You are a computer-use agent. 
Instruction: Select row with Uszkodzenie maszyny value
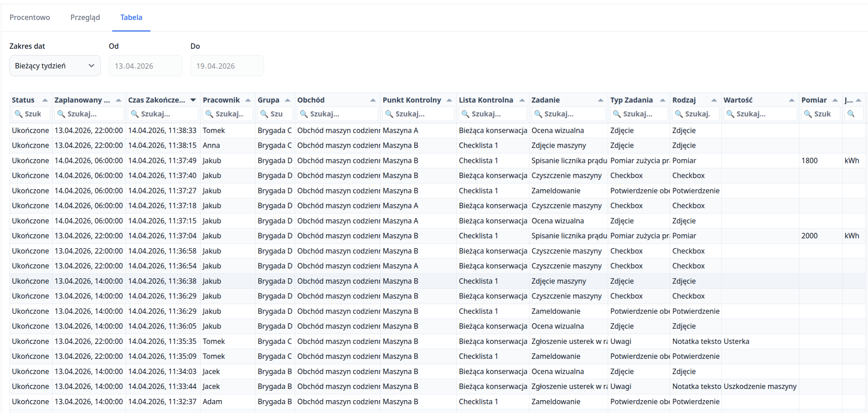pyautogui.click(x=759, y=387)
